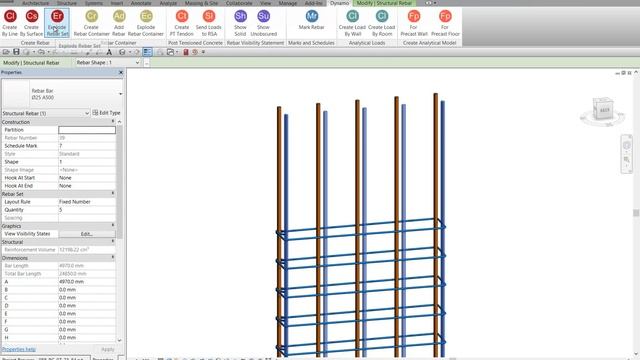This screenshot has height=360, width=640.
Task: Open the Annotate ribbon tab
Action: point(141,3)
